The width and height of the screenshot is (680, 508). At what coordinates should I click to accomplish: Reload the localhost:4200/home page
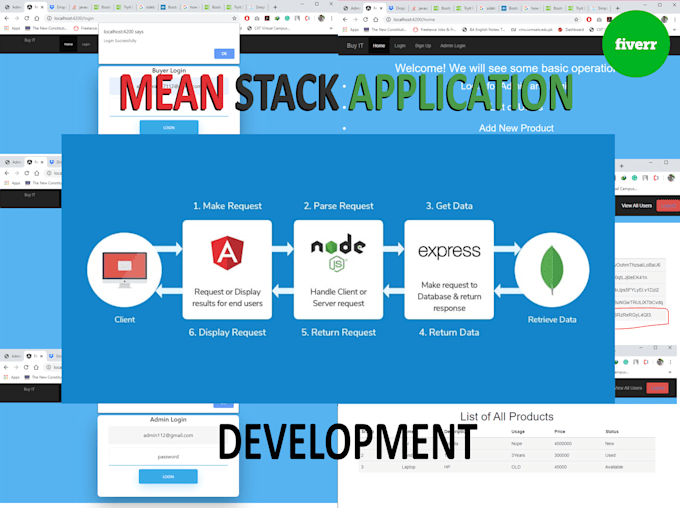coord(365,20)
